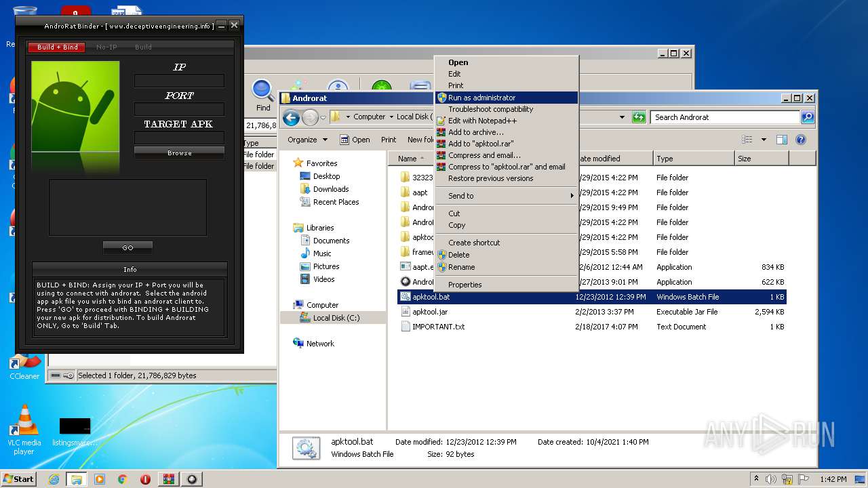Click the address bar refresh icon

tap(638, 117)
